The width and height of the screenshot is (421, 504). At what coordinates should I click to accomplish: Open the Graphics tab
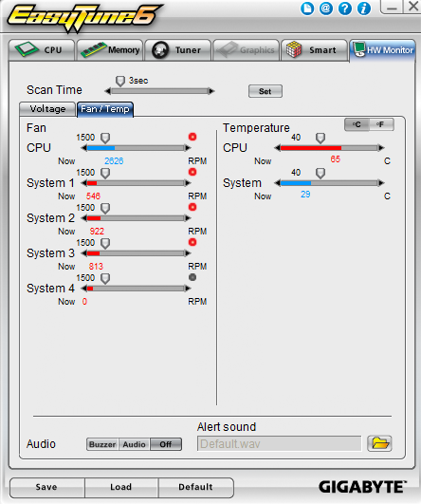(x=246, y=50)
